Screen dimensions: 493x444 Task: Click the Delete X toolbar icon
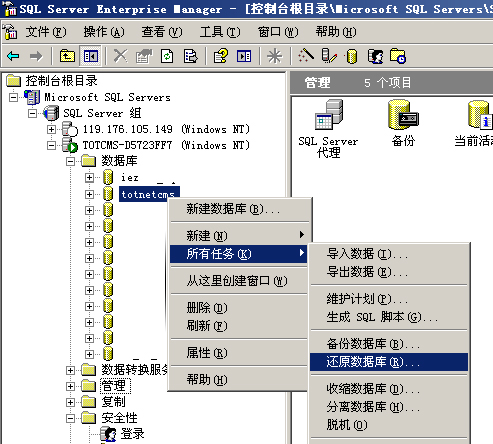(x=120, y=56)
